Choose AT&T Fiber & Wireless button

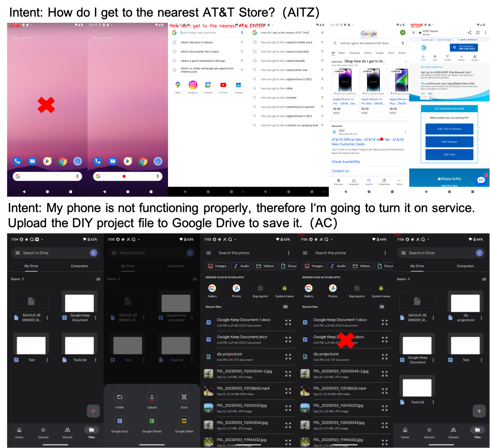[x=449, y=129]
